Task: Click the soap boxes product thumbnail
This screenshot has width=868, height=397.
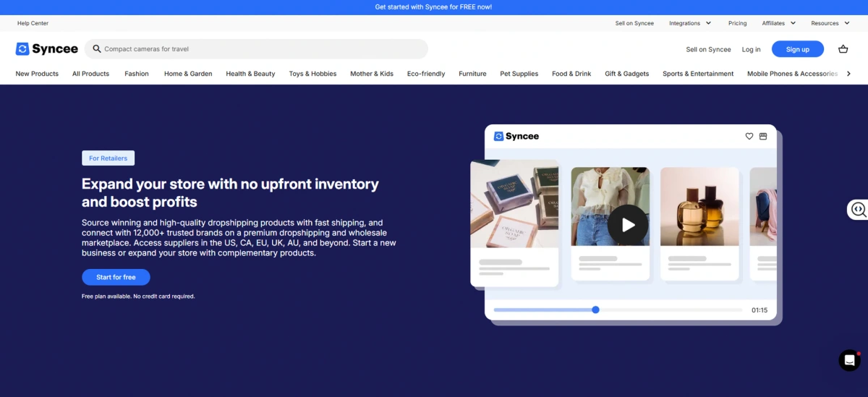Action: click(x=514, y=204)
